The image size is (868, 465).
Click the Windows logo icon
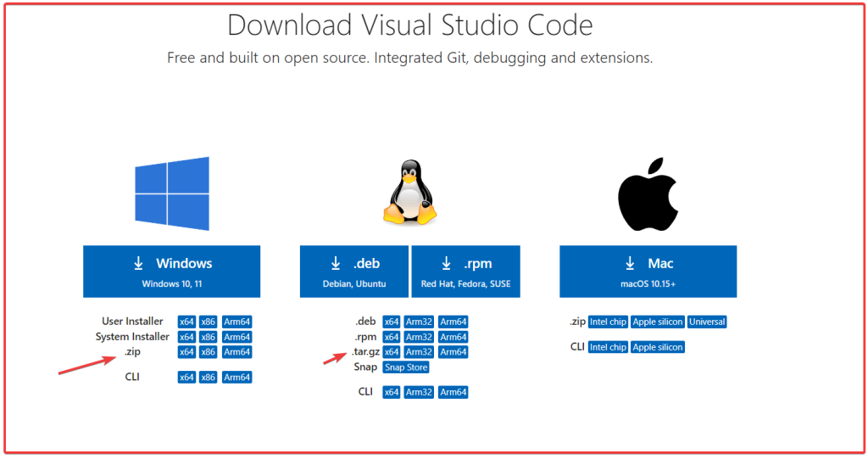172,193
